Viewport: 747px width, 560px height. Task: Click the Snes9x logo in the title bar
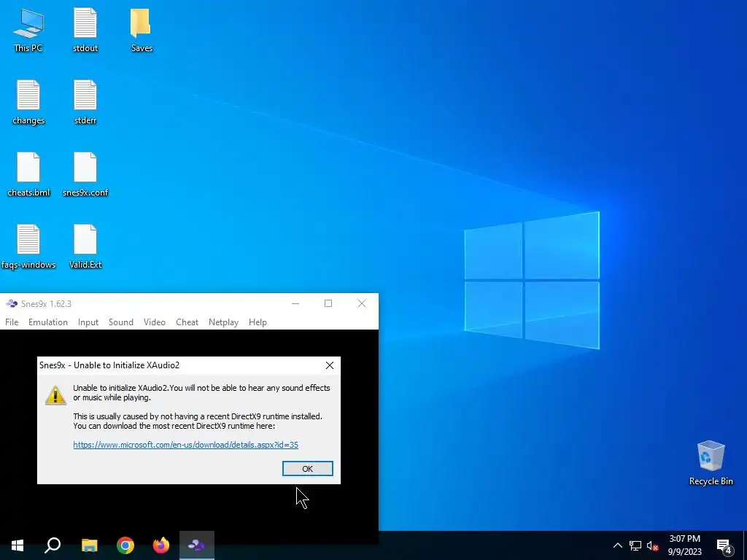pos(12,304)
